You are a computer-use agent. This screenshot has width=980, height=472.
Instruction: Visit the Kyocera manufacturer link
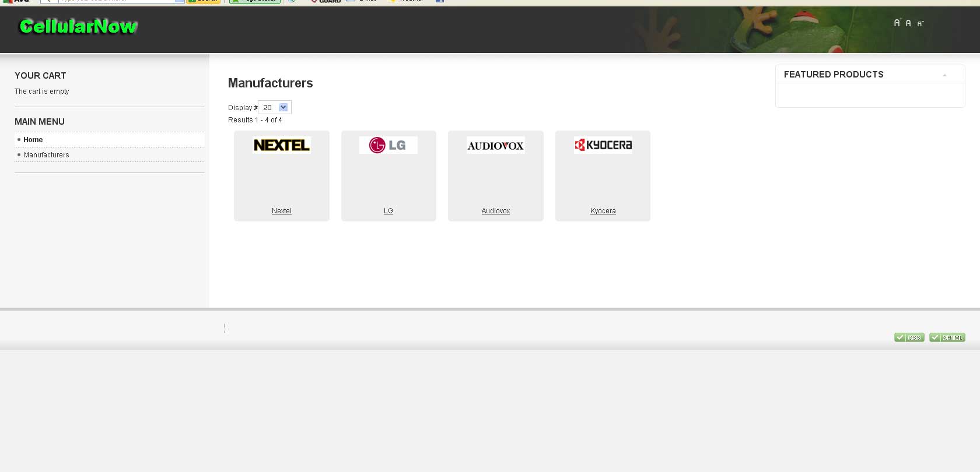coord(603,211)
